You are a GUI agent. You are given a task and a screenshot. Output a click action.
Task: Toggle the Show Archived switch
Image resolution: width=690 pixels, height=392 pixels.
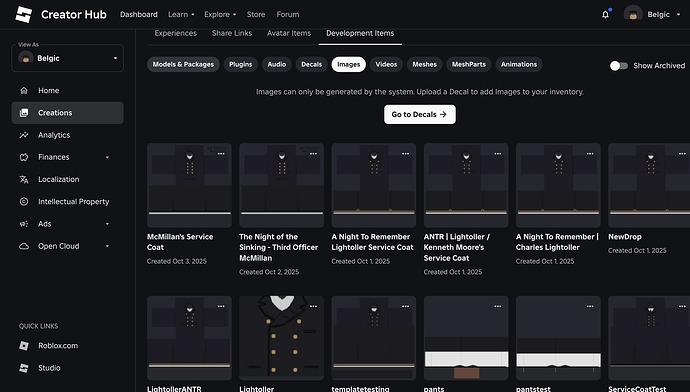tap(619, 66)
